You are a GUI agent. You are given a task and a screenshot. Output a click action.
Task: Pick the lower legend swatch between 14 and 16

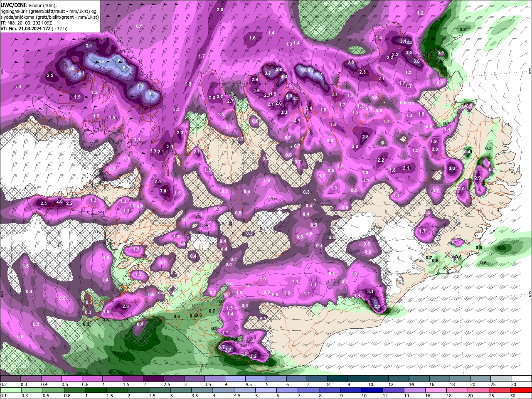(x=415, y=390)
